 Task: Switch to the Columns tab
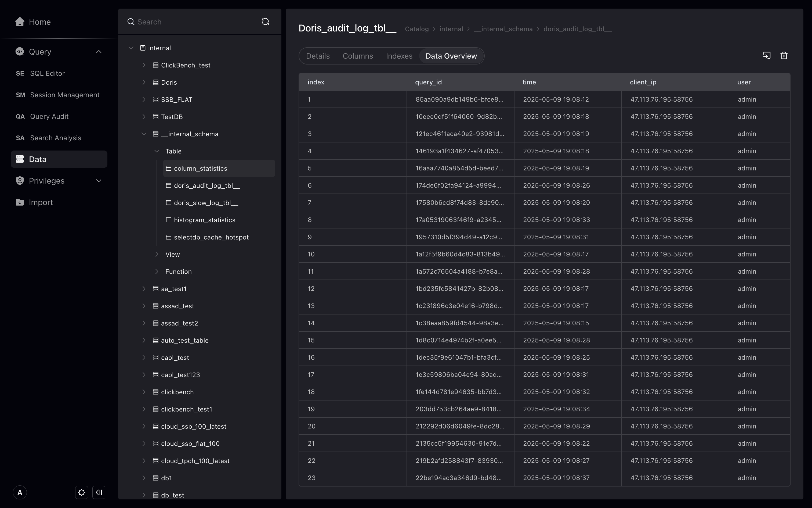pos(358,56)
